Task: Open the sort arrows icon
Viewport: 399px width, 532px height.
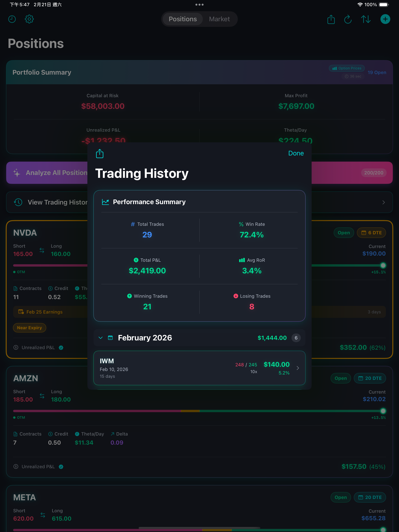Action: click(366, 19)
